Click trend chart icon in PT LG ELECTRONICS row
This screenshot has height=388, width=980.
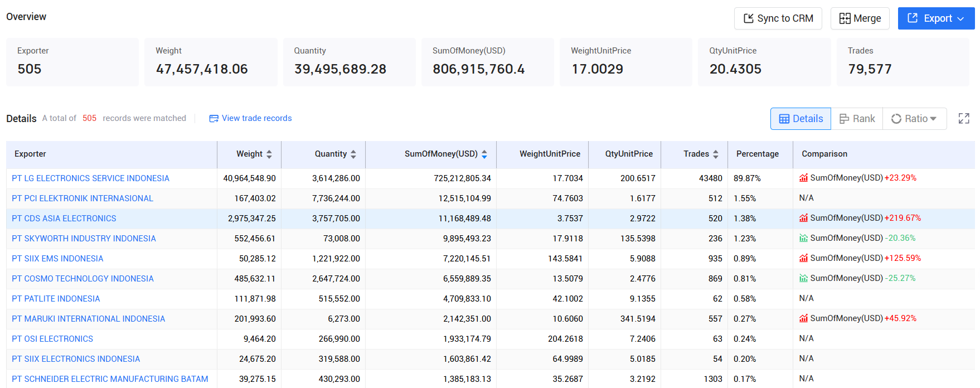(803, 178)
